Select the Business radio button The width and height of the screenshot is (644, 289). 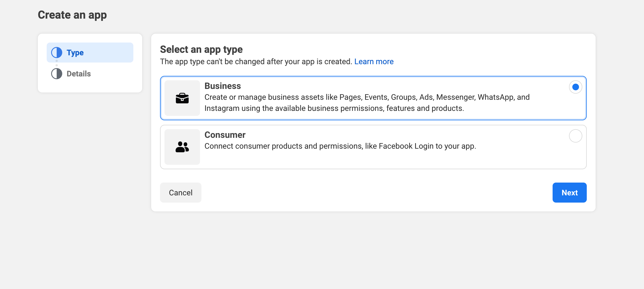(x=575, y=87)
